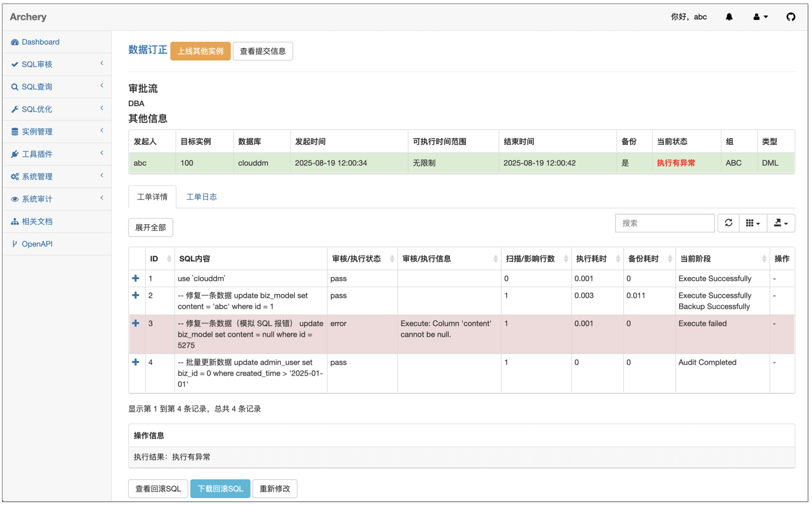Click the table refresh icon
812x505 pixels.
(728, 223)
